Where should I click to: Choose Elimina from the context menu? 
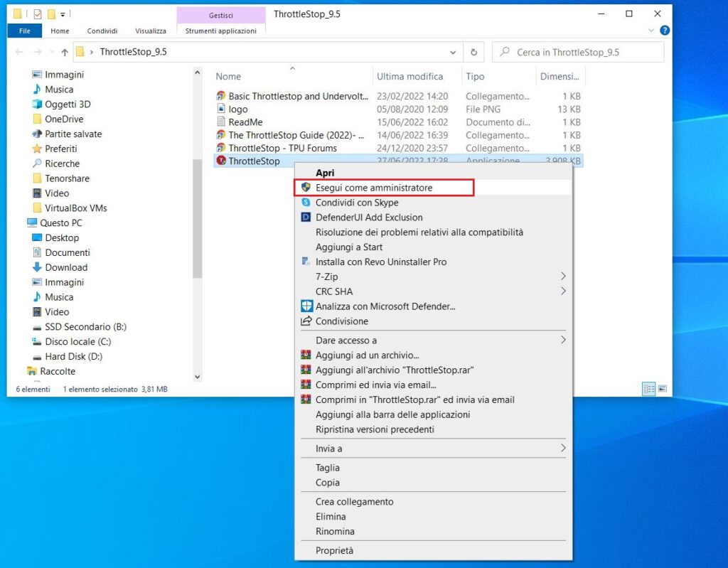pyautogui.click(x=331, y=516)
